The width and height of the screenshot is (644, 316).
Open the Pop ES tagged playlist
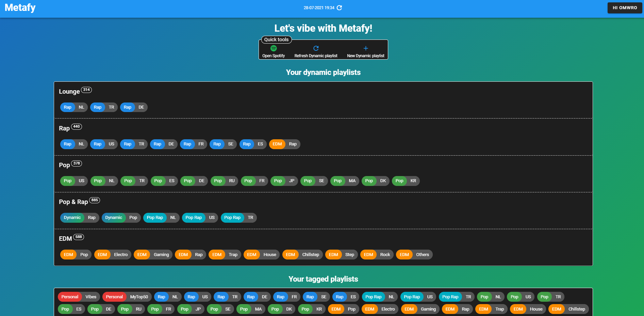pos(71,309)
